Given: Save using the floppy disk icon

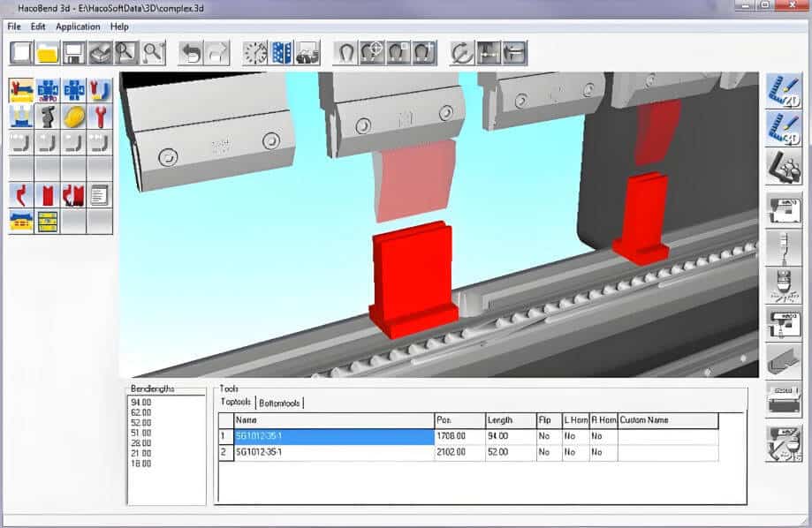Looking at the screenshot, I should tap(74, 53).
